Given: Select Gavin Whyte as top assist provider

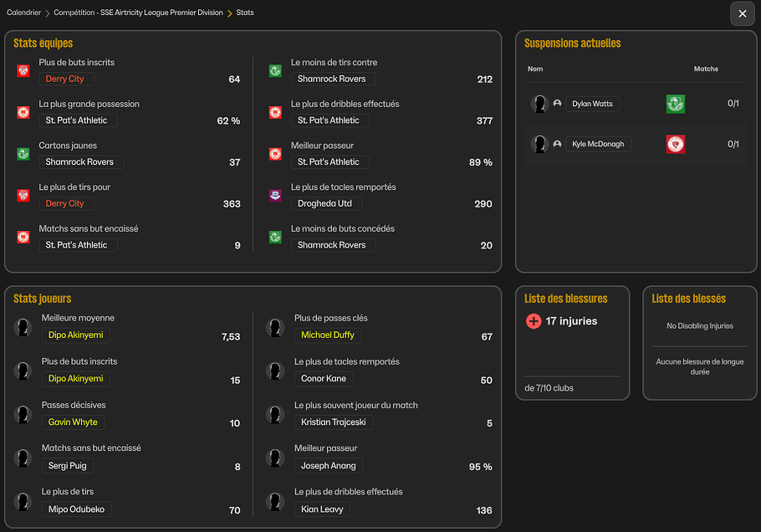Looking at the screenshot, I should pyautogui.click(x=73, y=422).
